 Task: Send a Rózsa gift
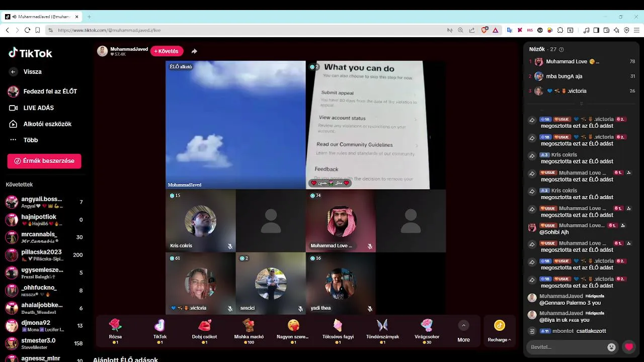[115, 331]
